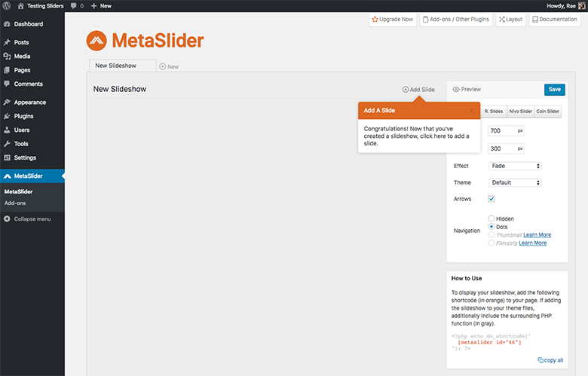The image size is (588, 376).
Task: Click Learn More next to Filmstrip
Action: (532, 243)
